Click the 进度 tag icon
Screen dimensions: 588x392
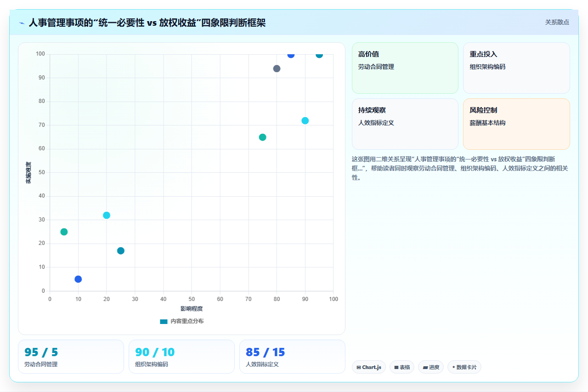[425, 368]
